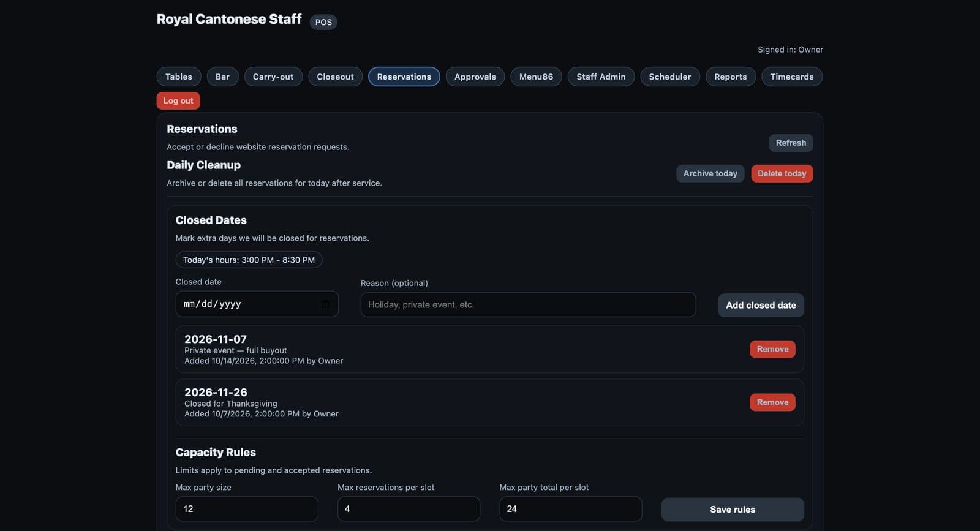980x531 pixels.
Task: Click the Reason (optional) text field
Action: (x=528, y=304)
